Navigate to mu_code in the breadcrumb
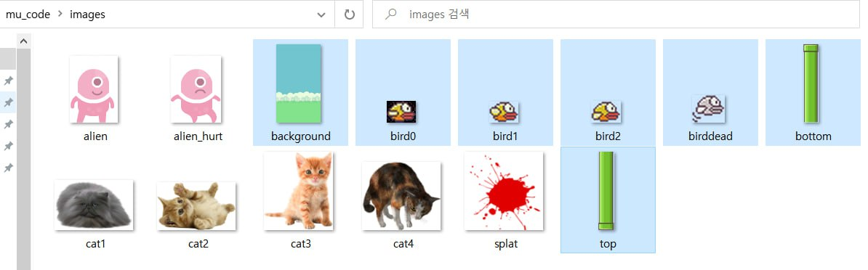 pos(28,15)
